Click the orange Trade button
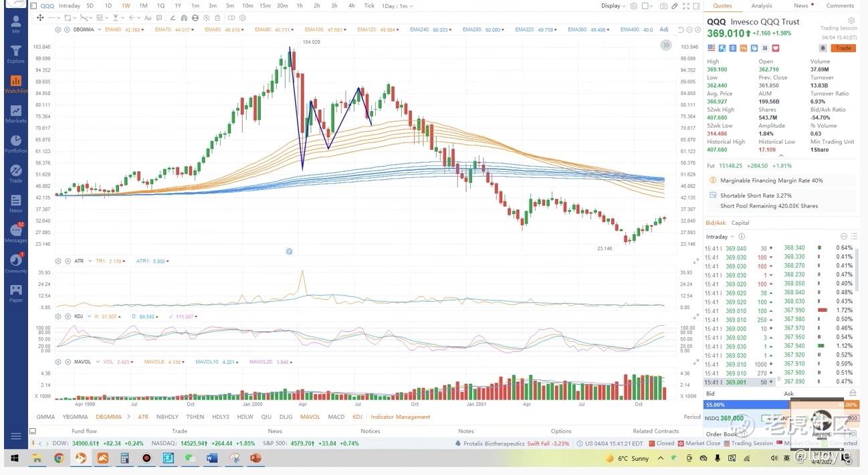 pos(844,48)
